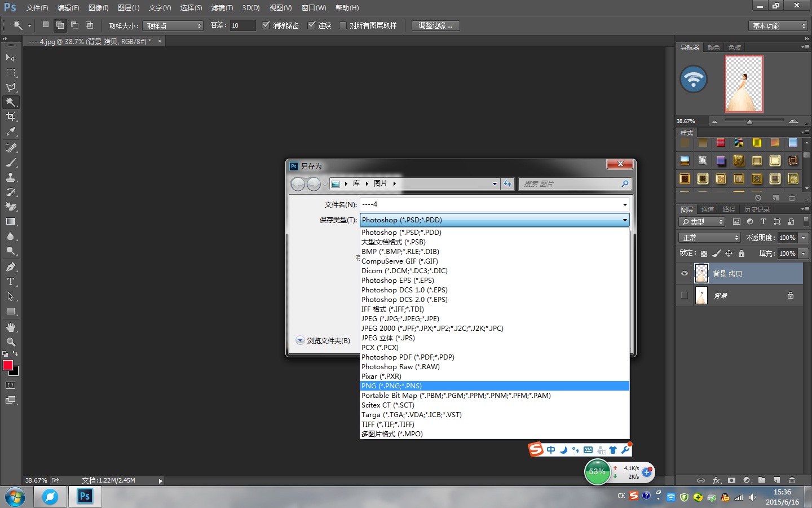This screenshot has width=812, height=508.
Task: Click the red foreground color swatch
Action: (x=8, y=365)
